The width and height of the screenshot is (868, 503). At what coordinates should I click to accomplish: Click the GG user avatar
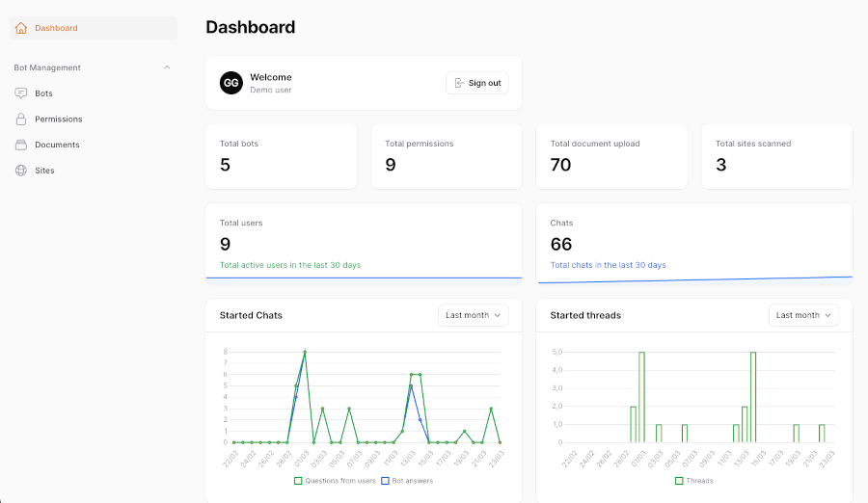coord(231,83)
